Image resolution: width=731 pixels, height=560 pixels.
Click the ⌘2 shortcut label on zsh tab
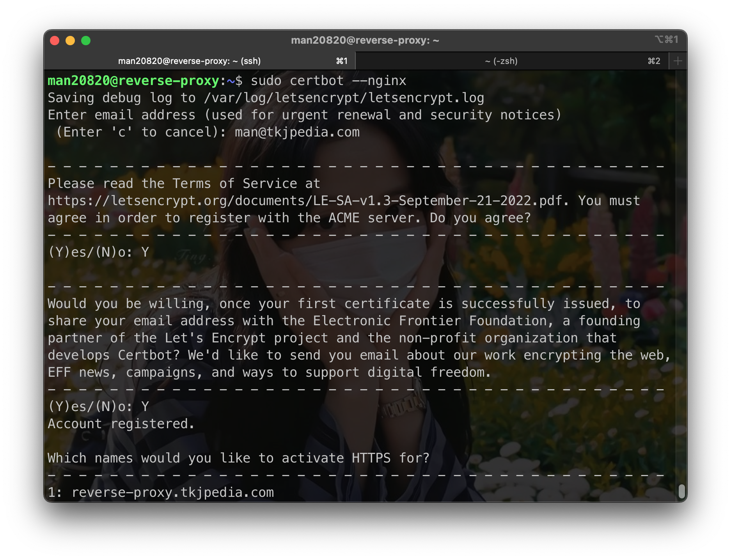pyautogui.click(x=654, y=61)
